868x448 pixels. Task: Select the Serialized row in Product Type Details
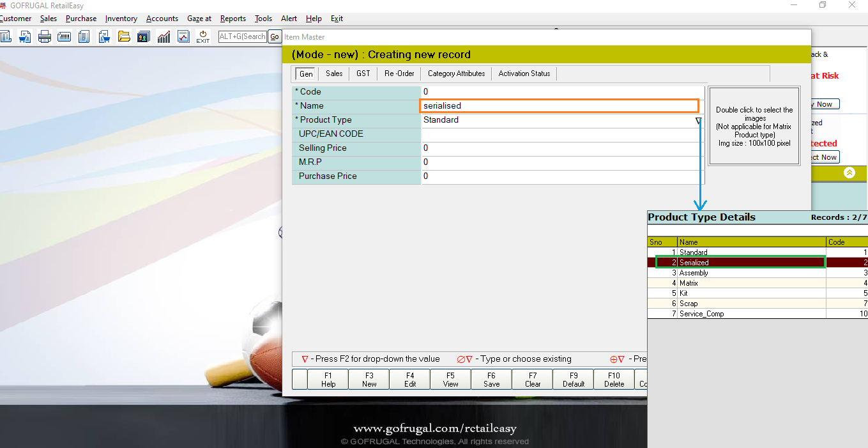pos(758,263)
